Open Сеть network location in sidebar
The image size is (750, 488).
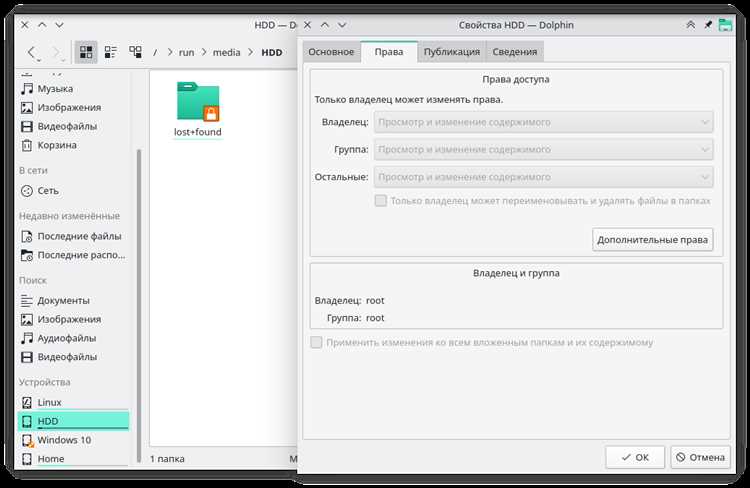coord(48,190)
